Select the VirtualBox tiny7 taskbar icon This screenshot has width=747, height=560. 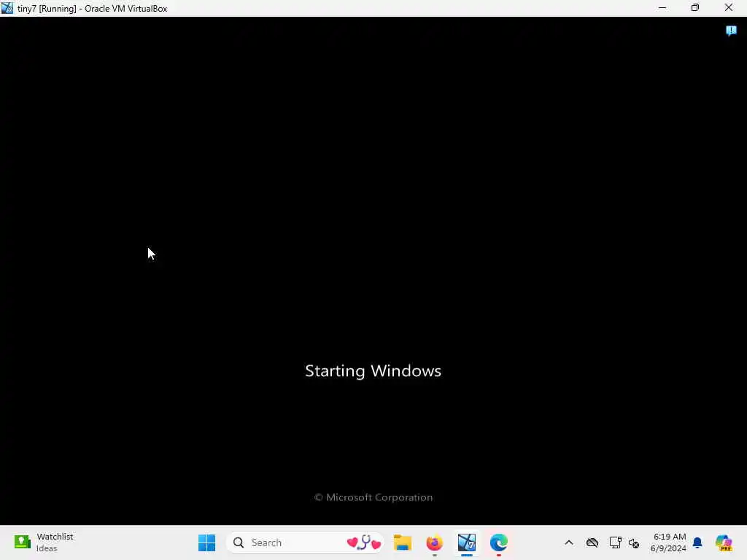(x=467, y=542)
